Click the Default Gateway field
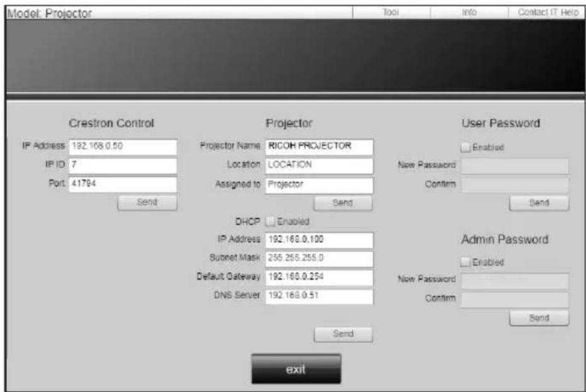The height and width of the screenshot is (392, 586). [x=319, y=277]
